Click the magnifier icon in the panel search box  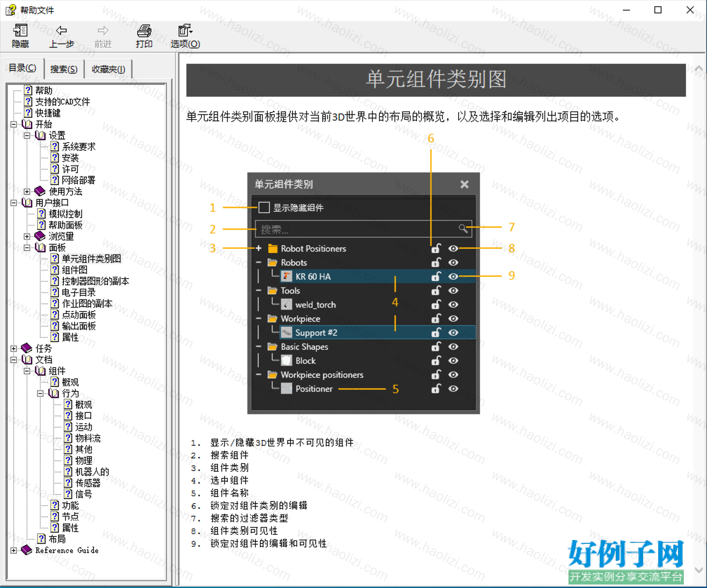point(463,229)
